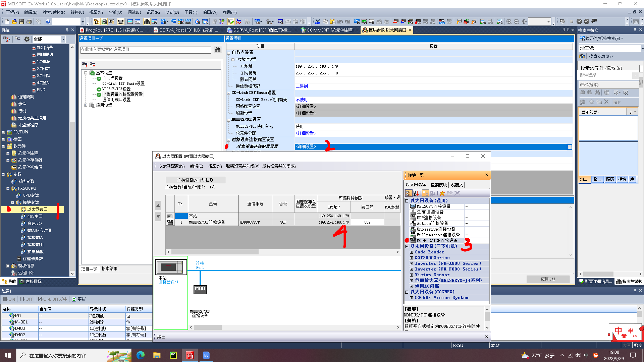
Task: Click the 应用(A) button
Action: (x=548, y=279)
